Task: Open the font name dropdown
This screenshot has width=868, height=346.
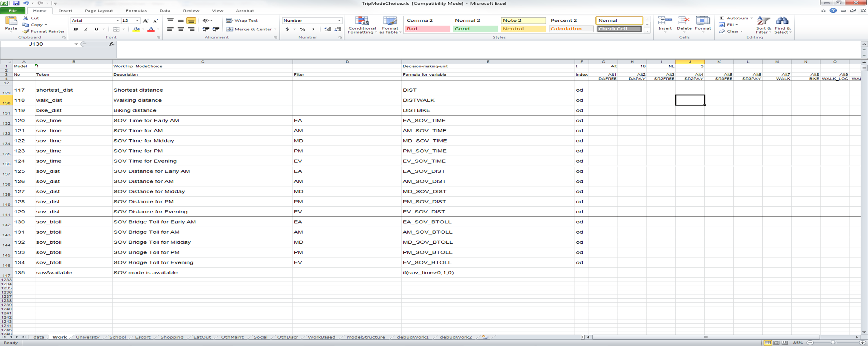Action: (118, 21)
